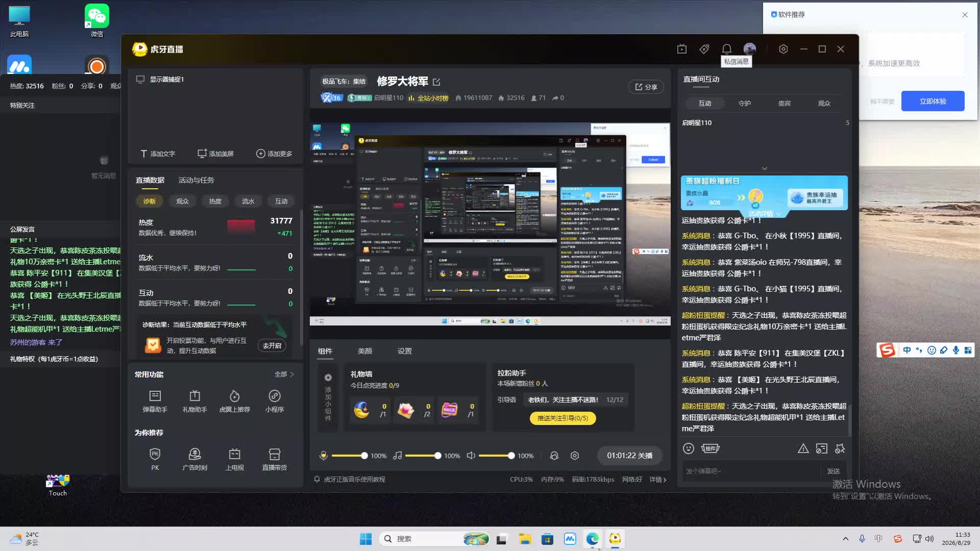Open WeChat desktop shortcut

(x=96, y=20)
